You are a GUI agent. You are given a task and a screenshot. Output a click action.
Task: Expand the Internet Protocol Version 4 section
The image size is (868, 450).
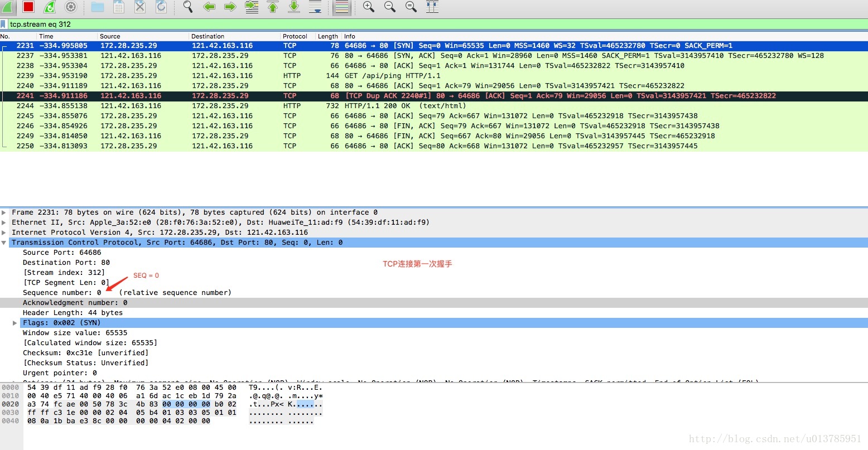4,233
